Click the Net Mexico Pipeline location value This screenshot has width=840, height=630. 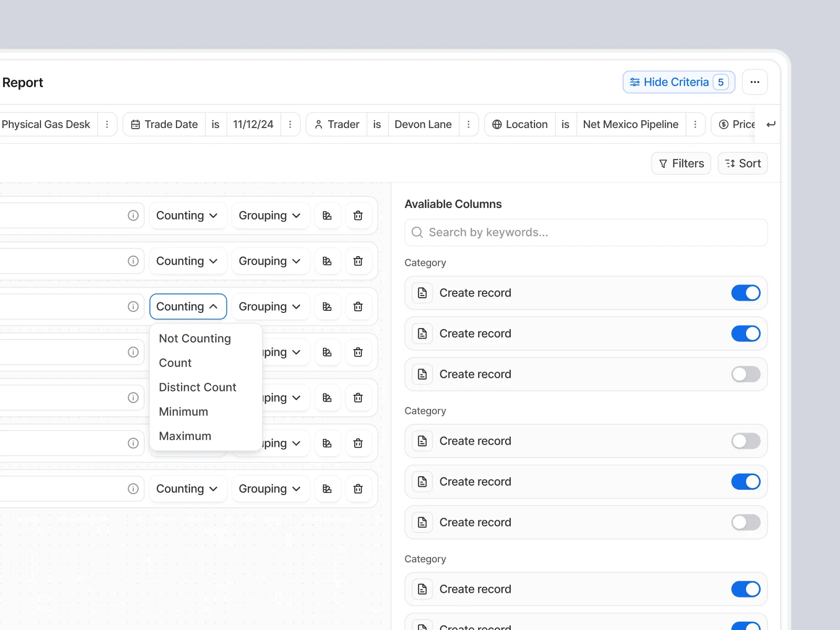(631, 124)
